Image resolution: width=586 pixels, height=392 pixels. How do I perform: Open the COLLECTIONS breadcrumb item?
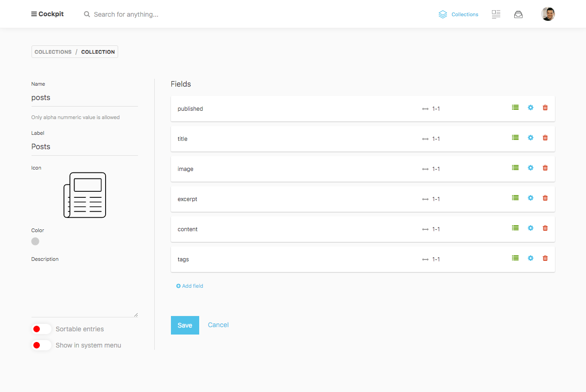pos(53,51)
